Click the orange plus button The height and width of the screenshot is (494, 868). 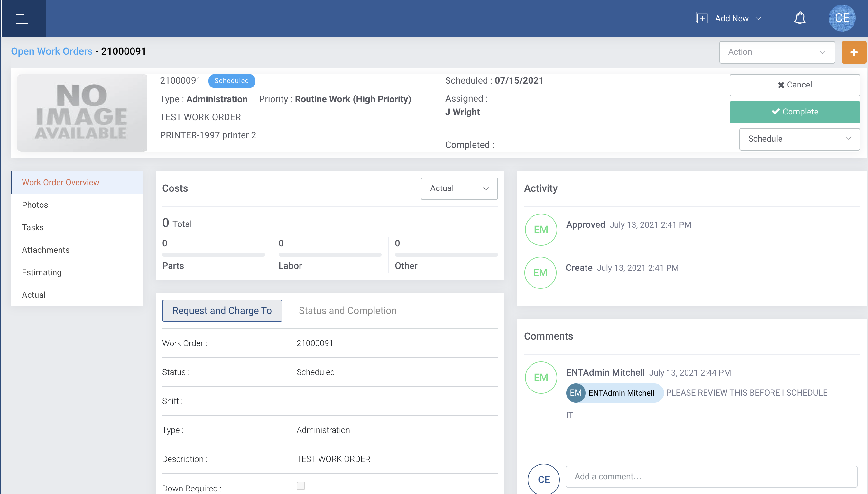click(854, 52)
